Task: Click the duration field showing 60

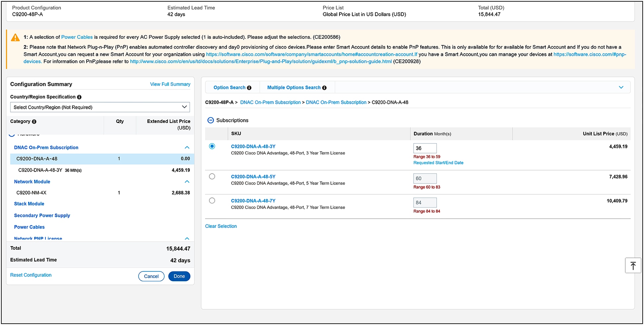Action: point(425,179)
